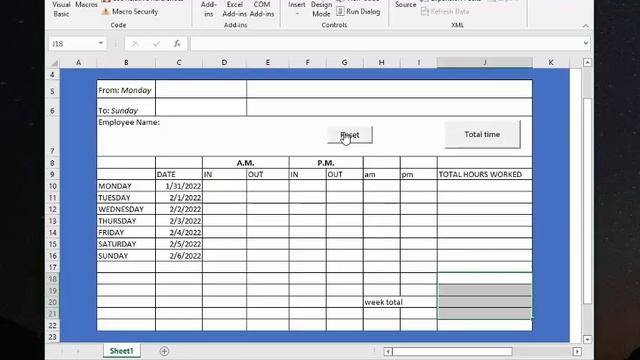Screen dimensions: 640x360
Task: Select the date cell 2/6/2022
Action: click(179, 256)
